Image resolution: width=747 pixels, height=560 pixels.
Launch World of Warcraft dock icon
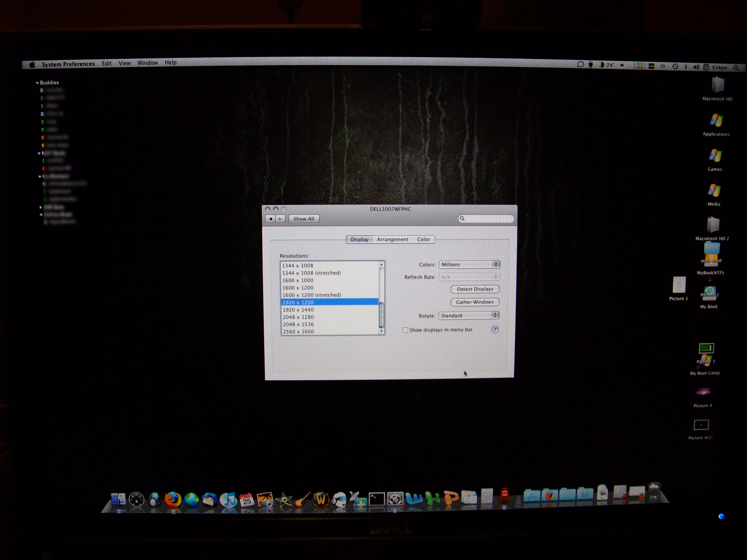click(321, 499)
